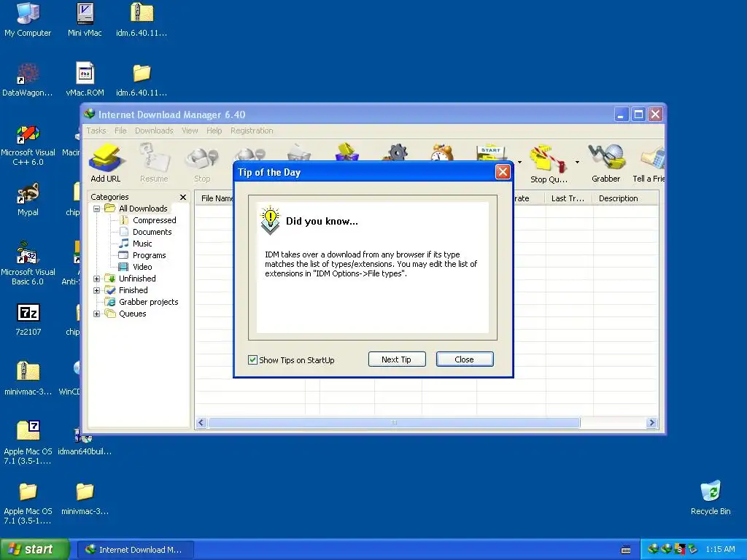The width and height of the screenshot is (747, 560).
Task: Close the Categories panel with X
Action: coord(183,197)
